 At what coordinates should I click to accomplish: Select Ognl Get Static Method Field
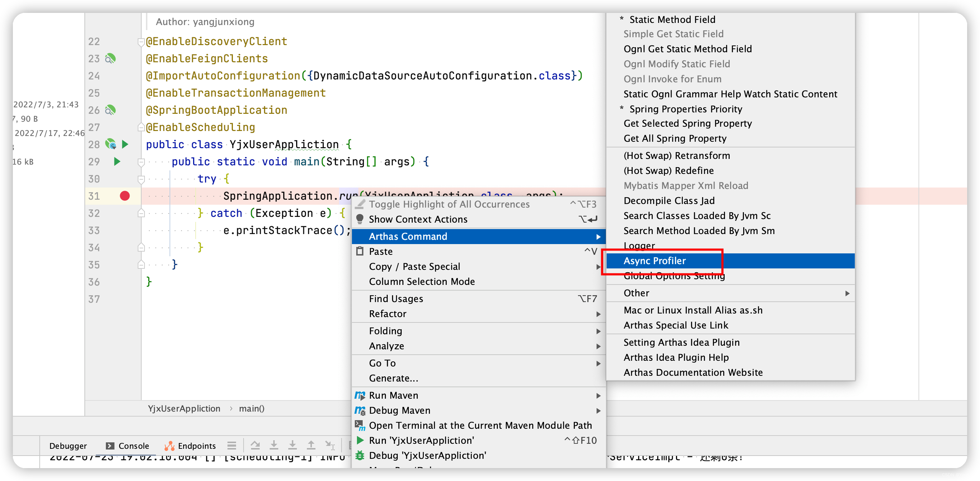click(x=730, y=49)
